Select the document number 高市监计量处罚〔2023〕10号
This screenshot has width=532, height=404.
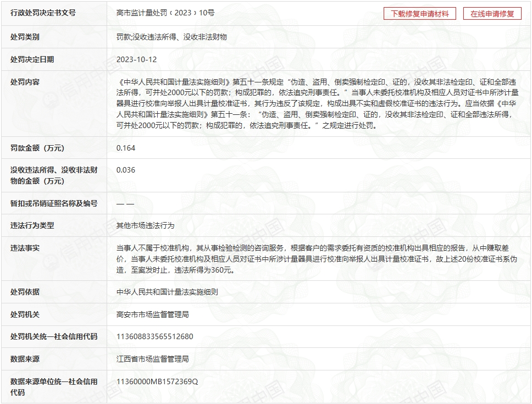pos(165,14)
